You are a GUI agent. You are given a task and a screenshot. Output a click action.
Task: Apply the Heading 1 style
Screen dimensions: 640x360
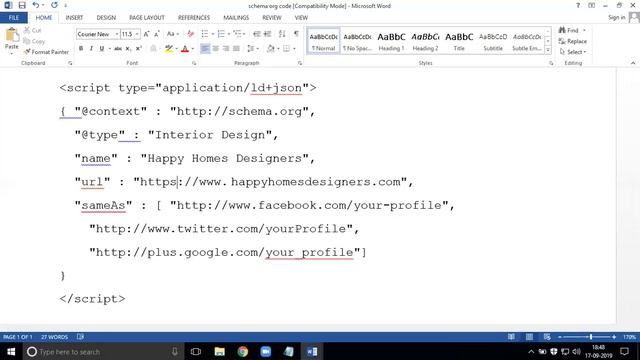(x=391, y=41)
